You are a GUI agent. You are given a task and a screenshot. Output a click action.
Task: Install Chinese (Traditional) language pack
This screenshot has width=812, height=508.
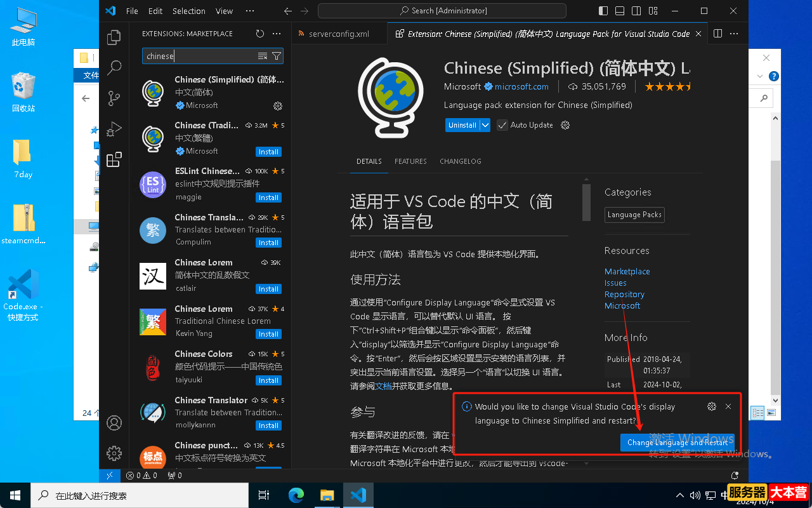268,152
